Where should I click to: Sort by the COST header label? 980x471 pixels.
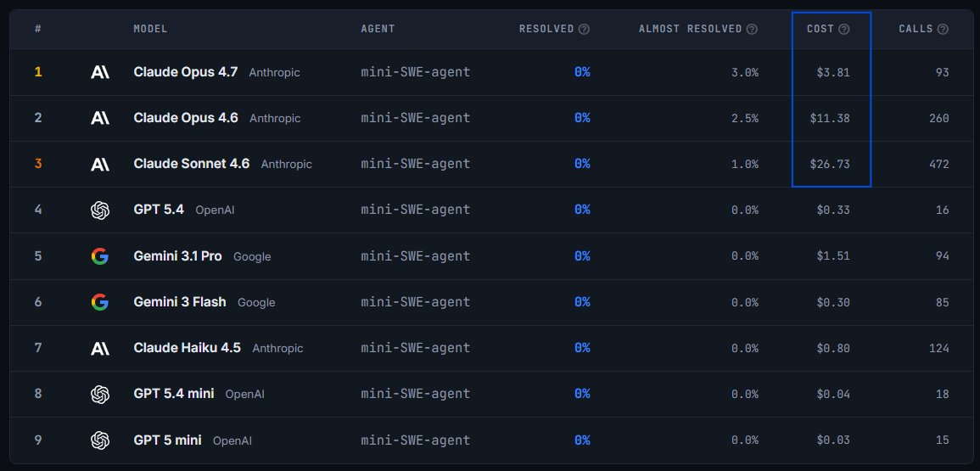pyautogui.click(x=820, y=29)
